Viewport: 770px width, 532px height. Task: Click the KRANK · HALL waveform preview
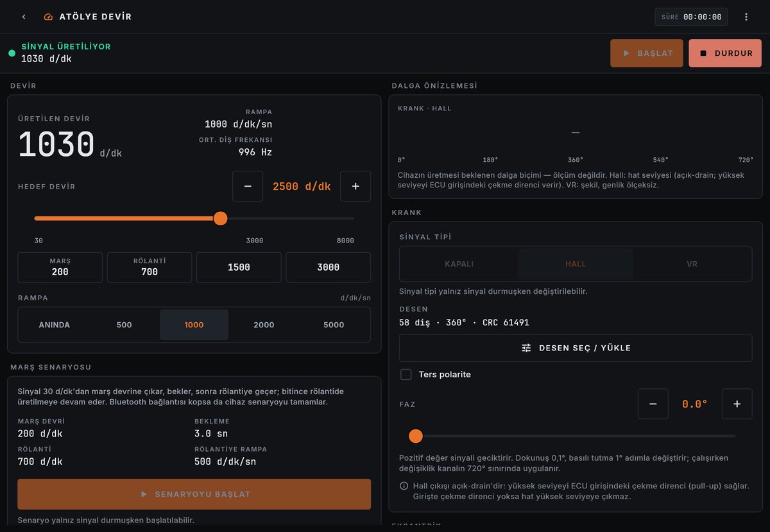point(576,133)
